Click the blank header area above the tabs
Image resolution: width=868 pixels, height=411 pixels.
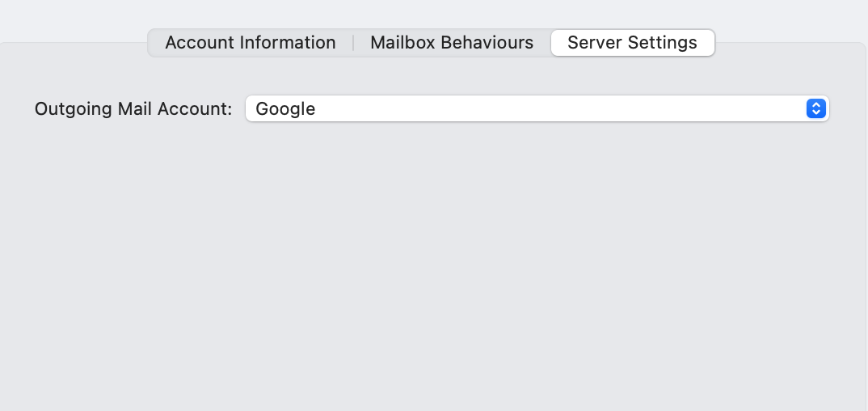point(434,11)
